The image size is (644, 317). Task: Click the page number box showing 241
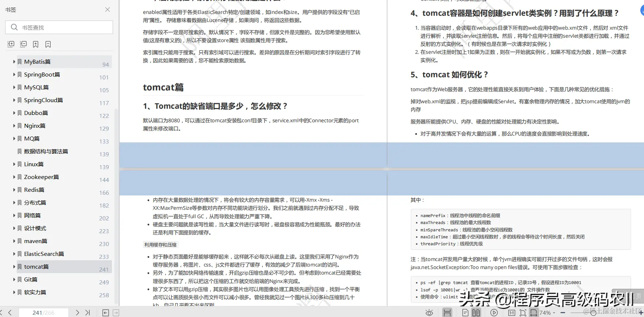pyautogui.click(x=44, y=313)
